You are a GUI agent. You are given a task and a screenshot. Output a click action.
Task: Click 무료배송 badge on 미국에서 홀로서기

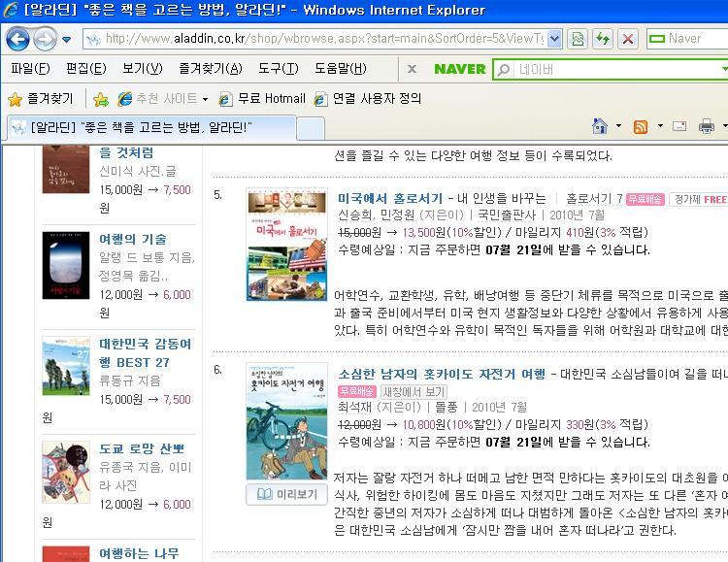[645, 199]
